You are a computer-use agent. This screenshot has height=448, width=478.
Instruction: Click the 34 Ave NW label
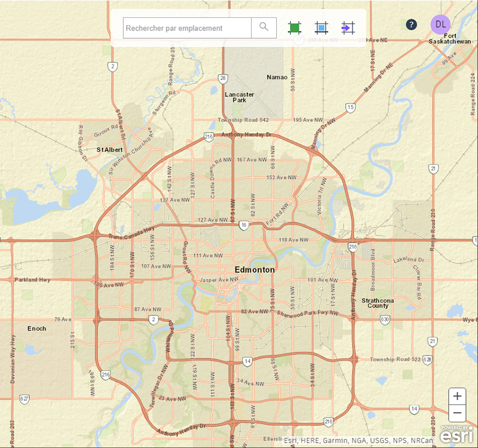(x=250, y=382)
